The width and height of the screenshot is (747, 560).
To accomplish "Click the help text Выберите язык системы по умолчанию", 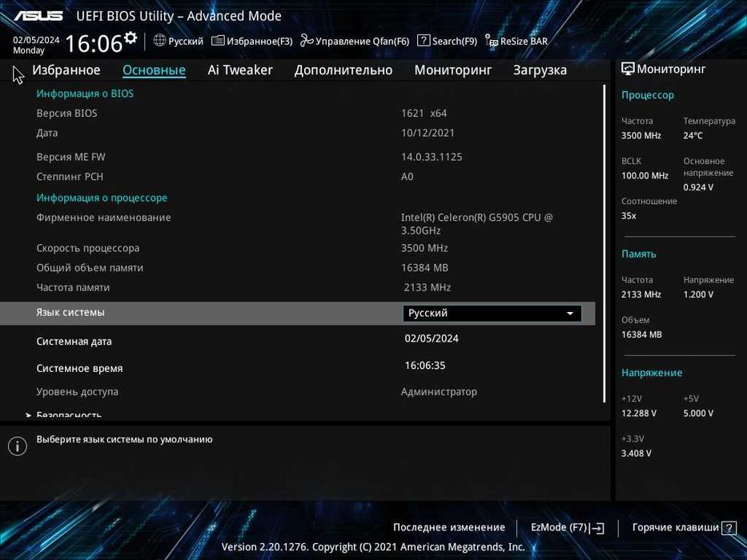I will [x=124, y=439].
